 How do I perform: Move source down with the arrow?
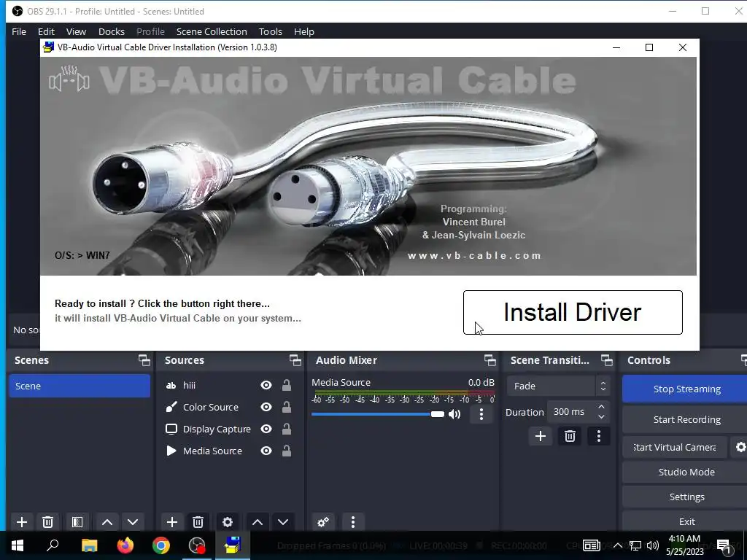(283, 522)
